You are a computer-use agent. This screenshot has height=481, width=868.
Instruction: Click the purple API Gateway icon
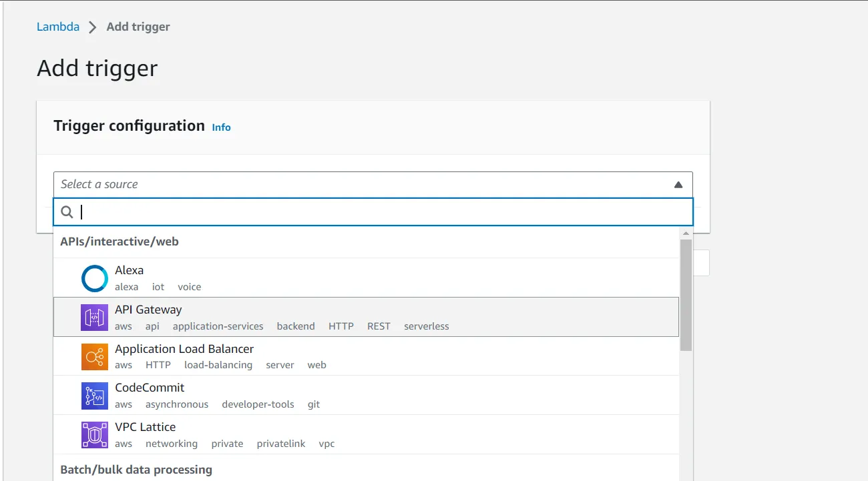[94, 318]
